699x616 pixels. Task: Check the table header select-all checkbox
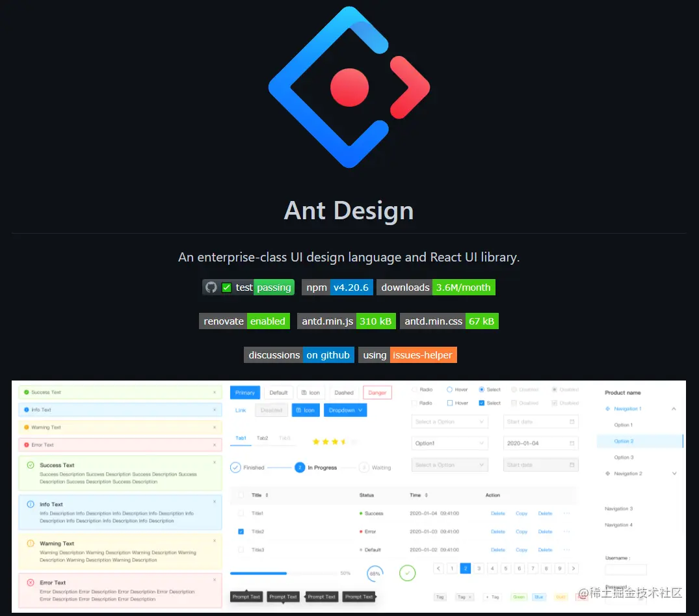pos(241,494)
